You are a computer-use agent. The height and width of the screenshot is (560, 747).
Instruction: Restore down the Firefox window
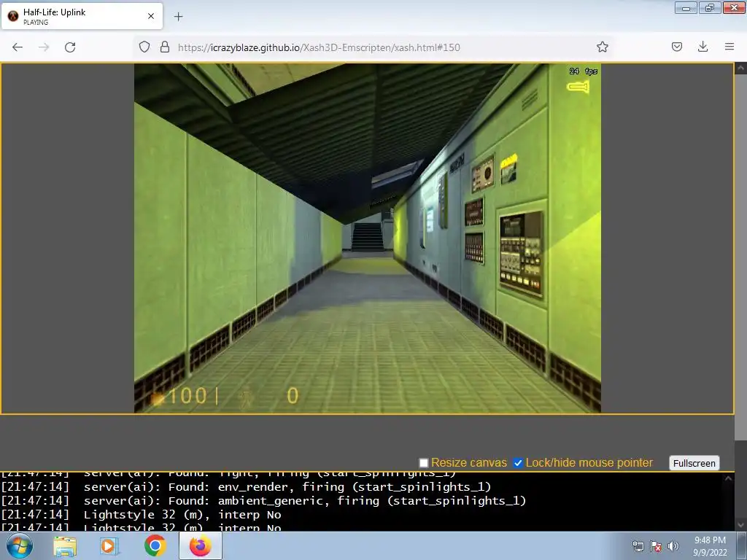pyautogui.click(x=710, y=7)
